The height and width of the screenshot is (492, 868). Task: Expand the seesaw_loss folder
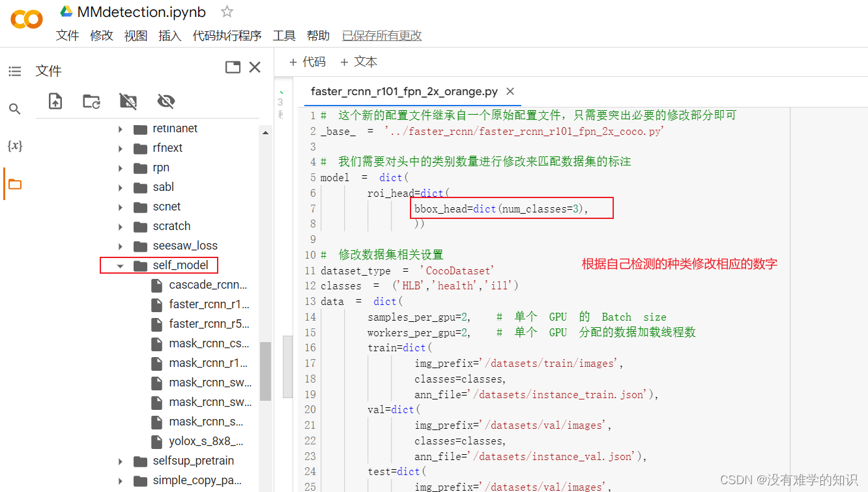coord(121,246)
